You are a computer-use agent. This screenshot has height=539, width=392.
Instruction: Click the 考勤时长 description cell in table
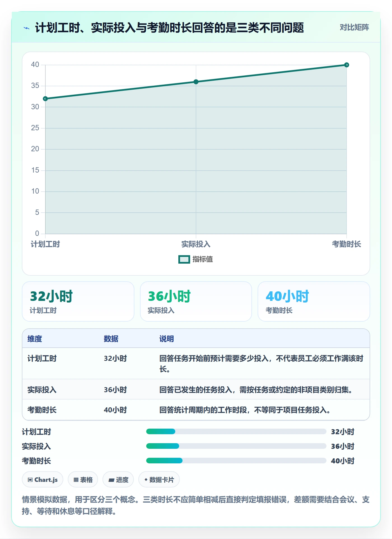(x=245, y=410)
